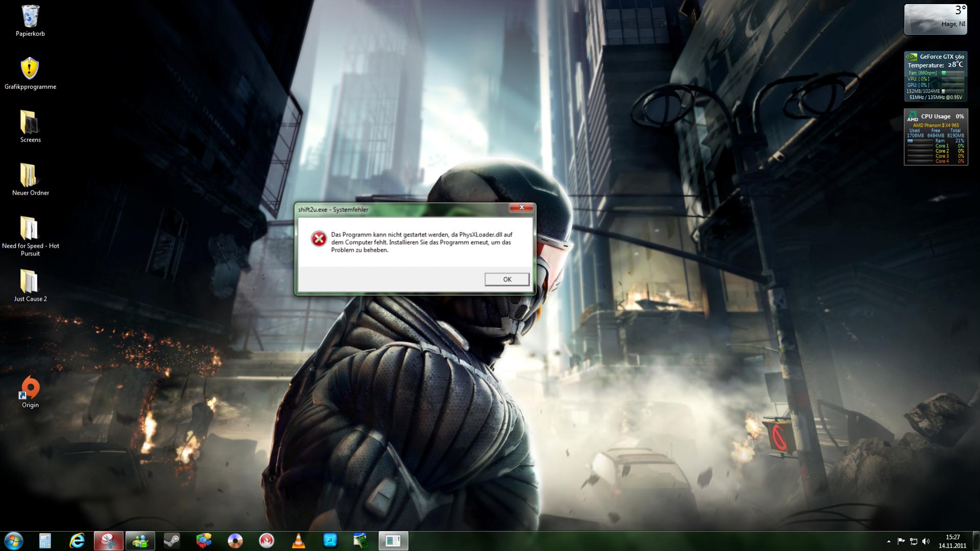Click the error message text about PhysXLoader.dll

pyautogui.click(x=421, y=242)
